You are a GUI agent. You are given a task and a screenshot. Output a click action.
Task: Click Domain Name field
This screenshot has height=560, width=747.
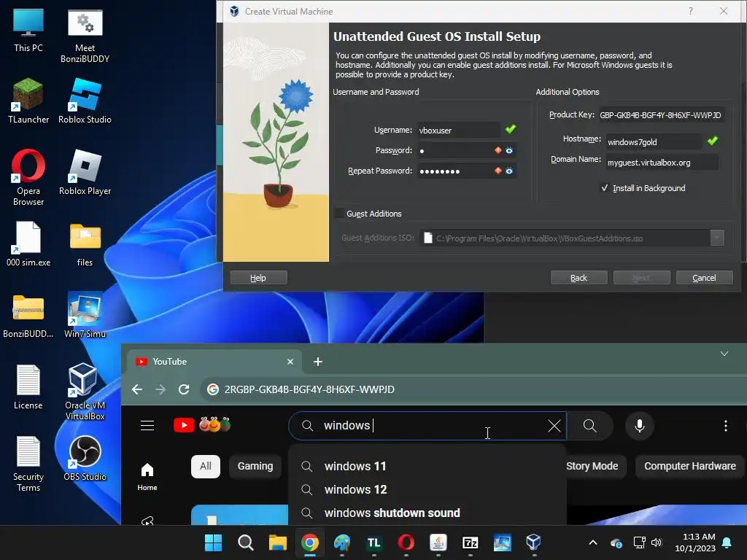click(x=662, y=163)
